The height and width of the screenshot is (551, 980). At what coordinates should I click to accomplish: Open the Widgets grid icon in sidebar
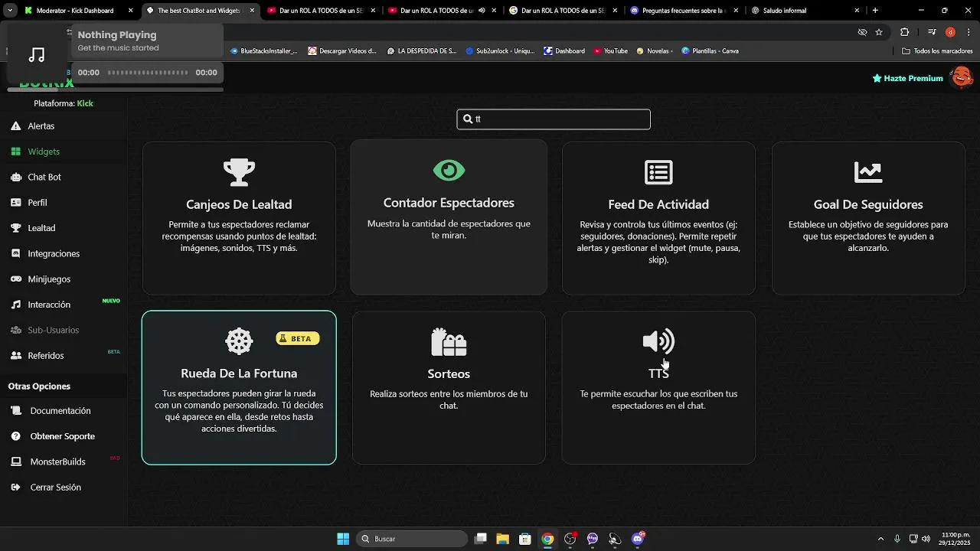coord(15,152)
